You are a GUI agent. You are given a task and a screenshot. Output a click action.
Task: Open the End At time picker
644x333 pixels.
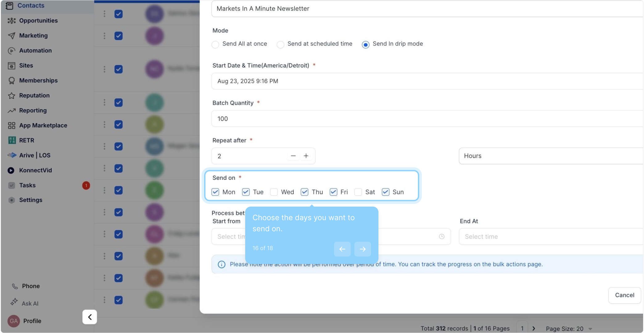(551, 237)
